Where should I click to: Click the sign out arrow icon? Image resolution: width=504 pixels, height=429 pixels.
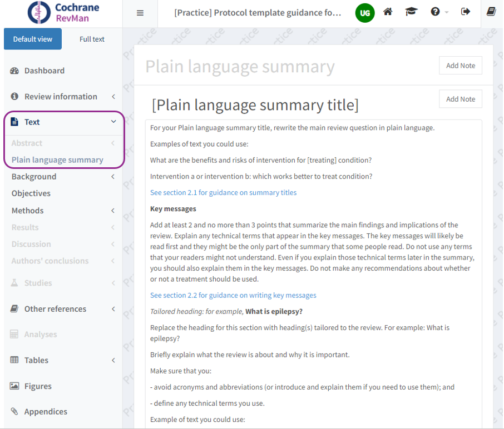tap(466, 12)
